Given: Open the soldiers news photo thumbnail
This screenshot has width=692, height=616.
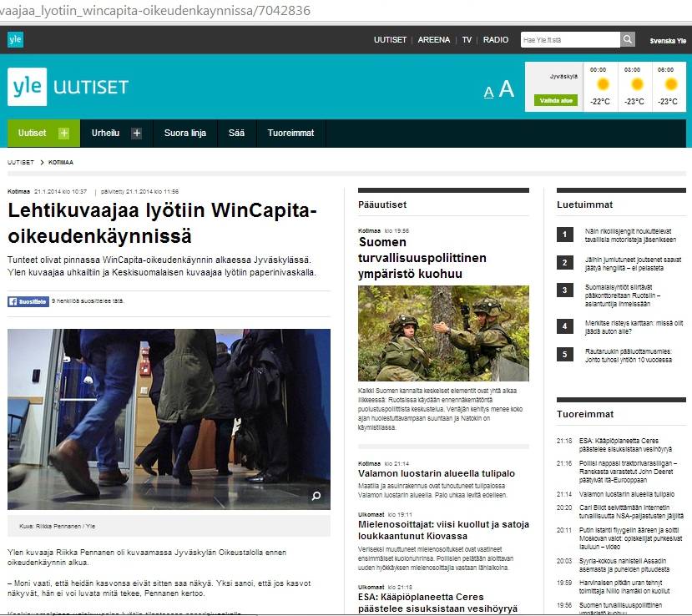Looking at the screenshot, I should (x=443, y=333).
